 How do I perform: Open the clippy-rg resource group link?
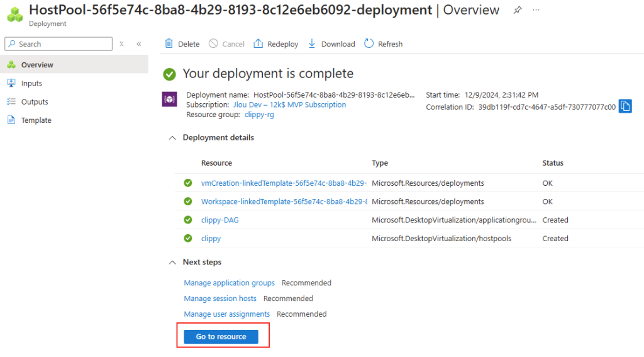click(259, 115)
